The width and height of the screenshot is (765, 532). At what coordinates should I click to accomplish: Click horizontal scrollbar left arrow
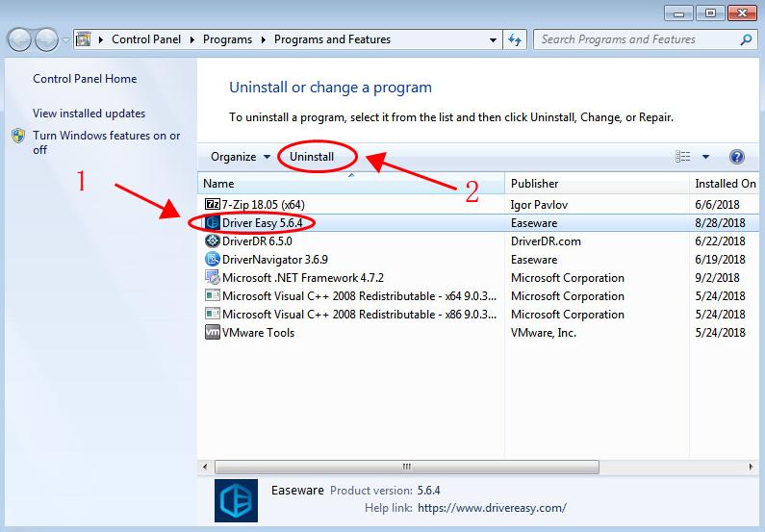[x=205, y=467]
